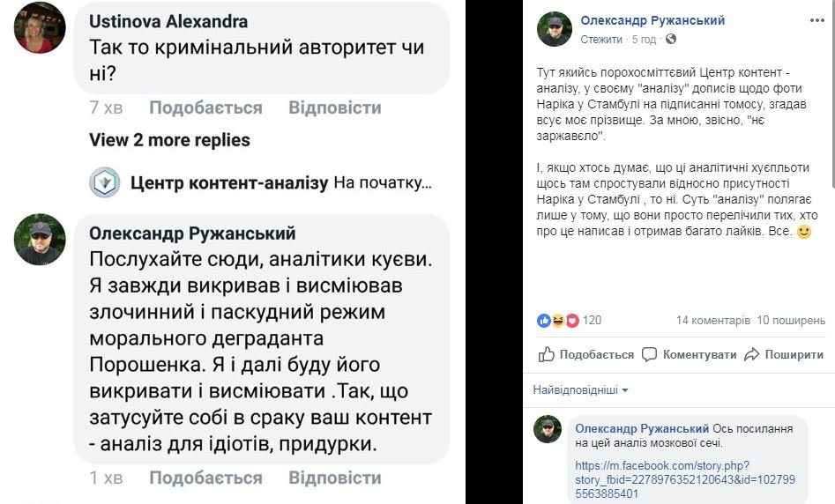Screen dimensions: 835x504
Task: Open the 10 поширень shares link
Action: tap(789, 320)
